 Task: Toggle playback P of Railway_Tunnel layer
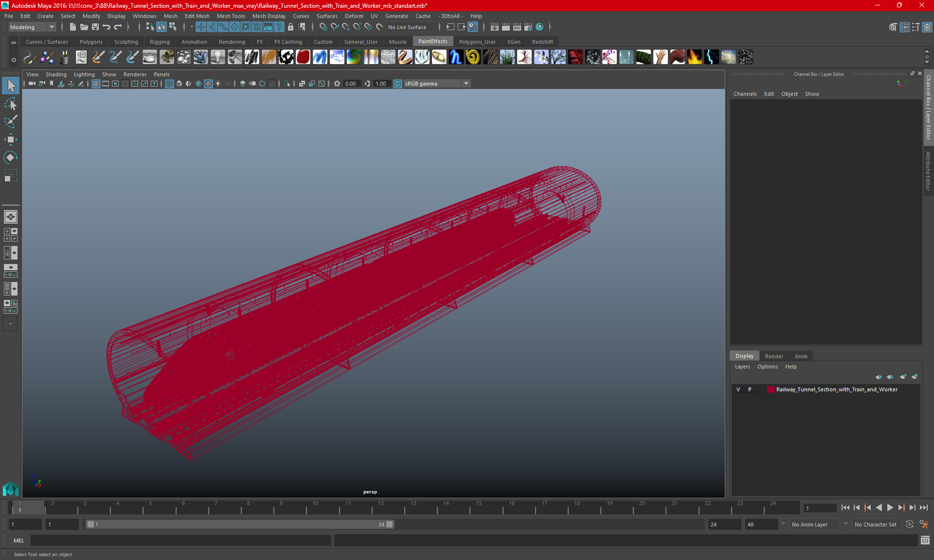click(750, 389)
